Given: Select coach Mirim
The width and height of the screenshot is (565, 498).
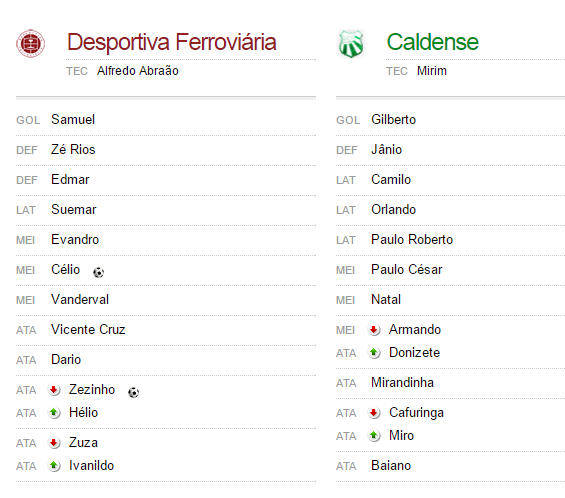Looking at the screenshot, I should click(x=432, y=71).
